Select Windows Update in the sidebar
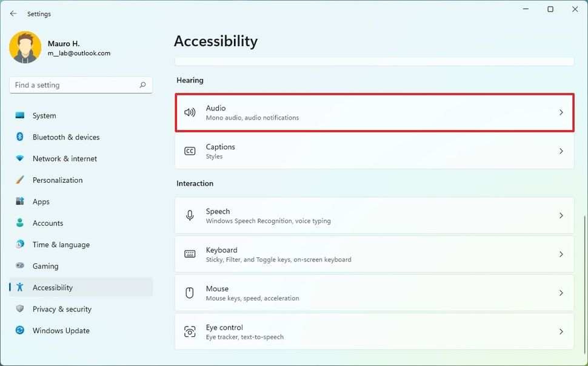 [x=61, y=330]
